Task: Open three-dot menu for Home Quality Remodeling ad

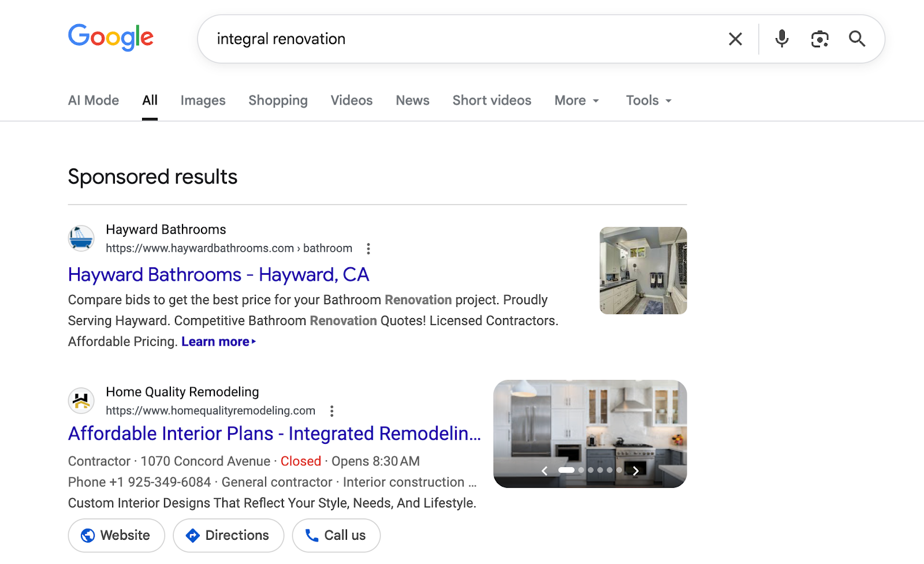Action: pos(331,411)
